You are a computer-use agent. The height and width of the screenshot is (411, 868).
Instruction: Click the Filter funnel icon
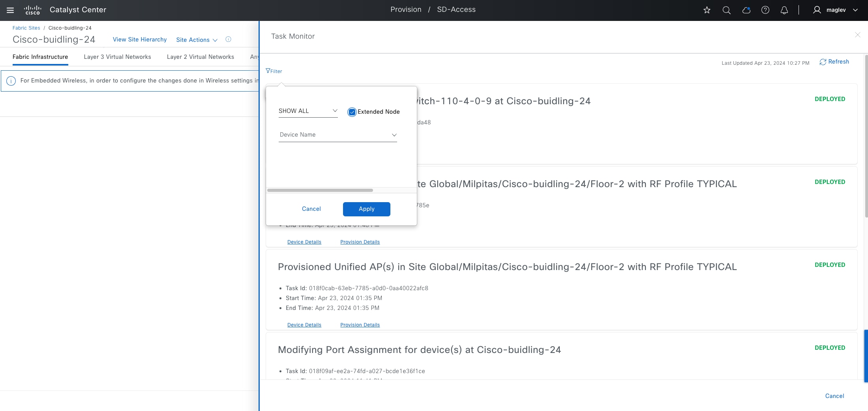(268, 71)
